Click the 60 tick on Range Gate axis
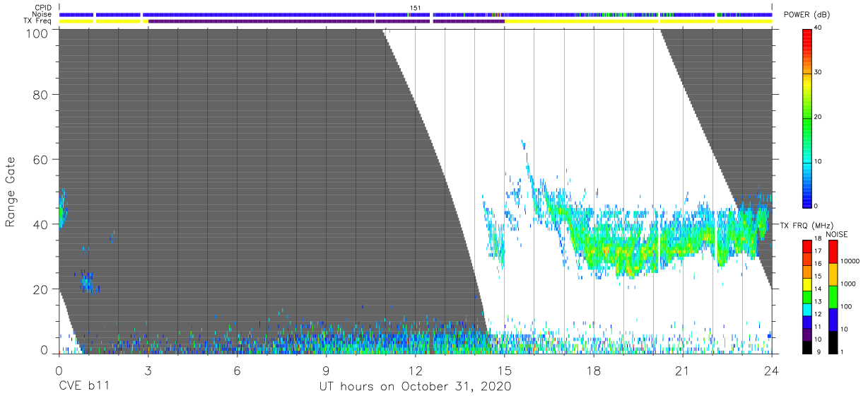 point(41,159)
